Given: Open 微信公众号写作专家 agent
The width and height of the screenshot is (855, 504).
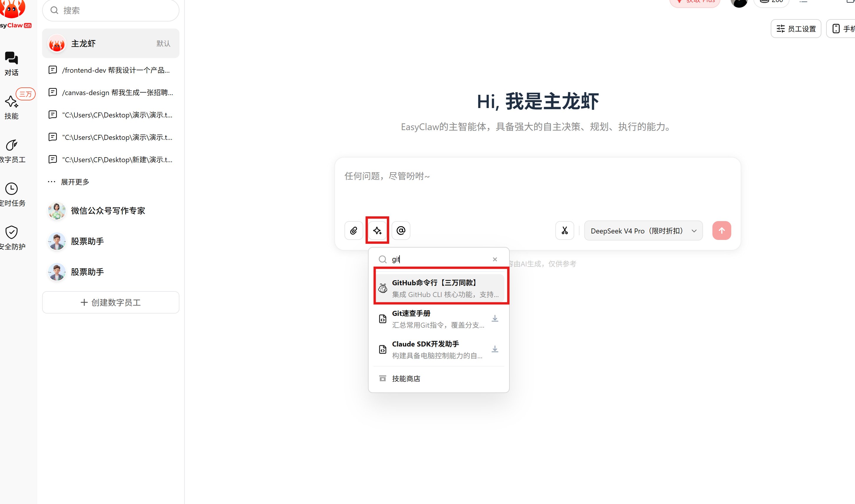Looking at the screenshot, I should coord(110,210).
